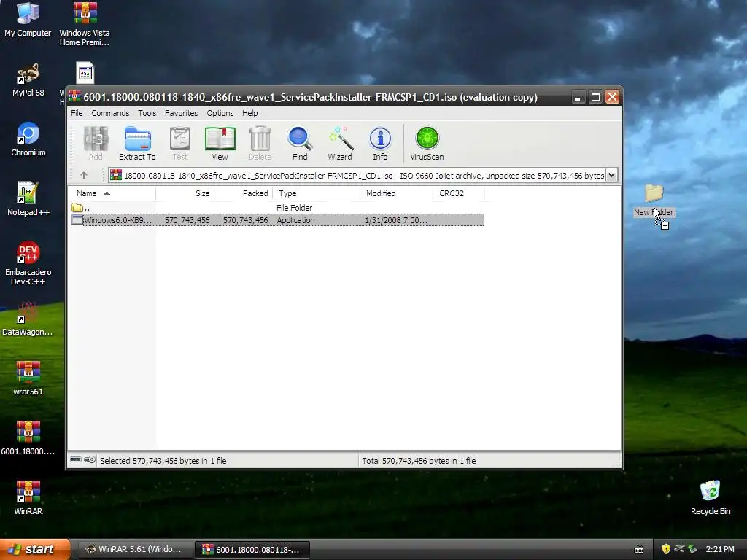Viewport: 747px width, 560px height.
Task: Click the 'File Folder' type cell
Action: (x=295, y=208)
